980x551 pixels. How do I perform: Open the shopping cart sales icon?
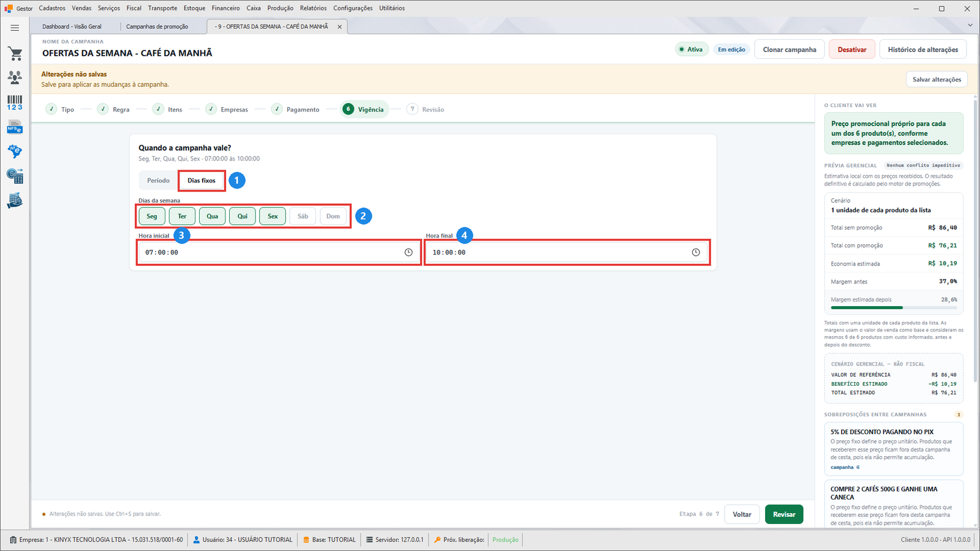[15, 54]
